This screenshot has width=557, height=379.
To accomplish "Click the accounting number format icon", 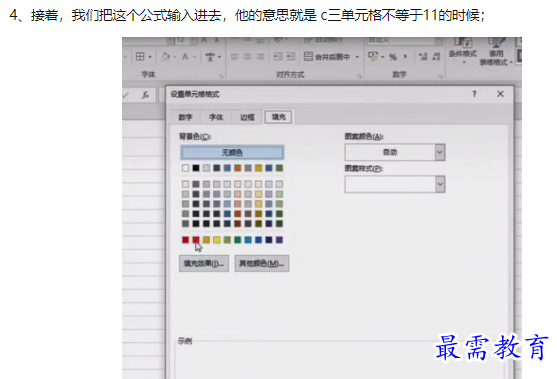I will coord(373,56).
